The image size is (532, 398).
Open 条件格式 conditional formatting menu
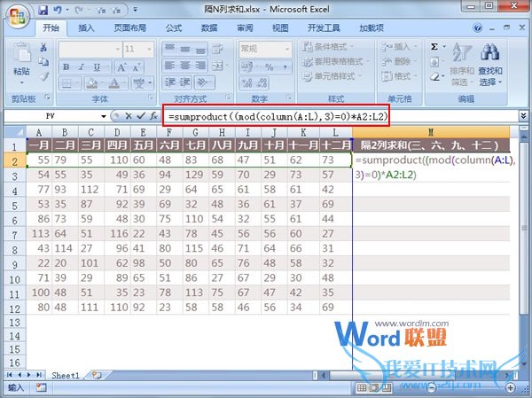click(328, 46)
